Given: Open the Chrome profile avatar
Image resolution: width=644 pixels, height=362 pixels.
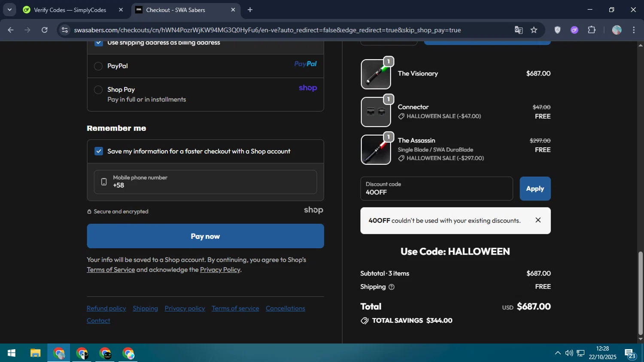Looking at the screenshot, I should coord(617,30).
